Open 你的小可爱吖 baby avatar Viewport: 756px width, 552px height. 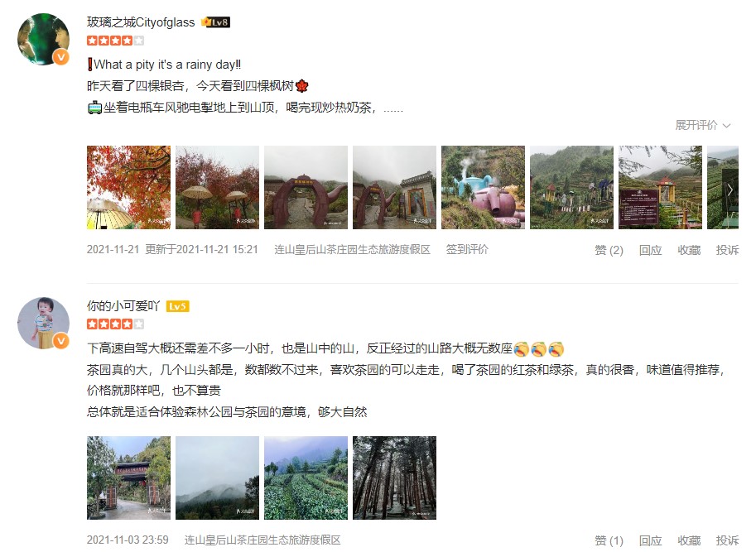43,323
